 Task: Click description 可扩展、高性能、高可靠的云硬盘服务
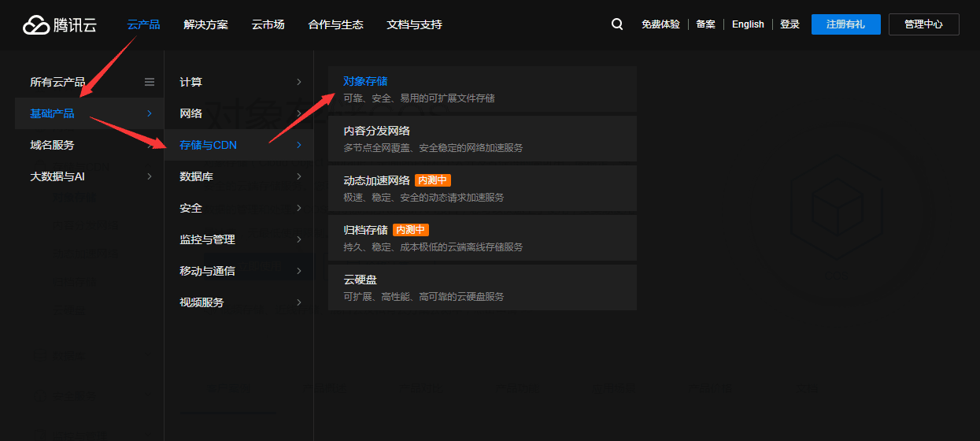(424, 297)
